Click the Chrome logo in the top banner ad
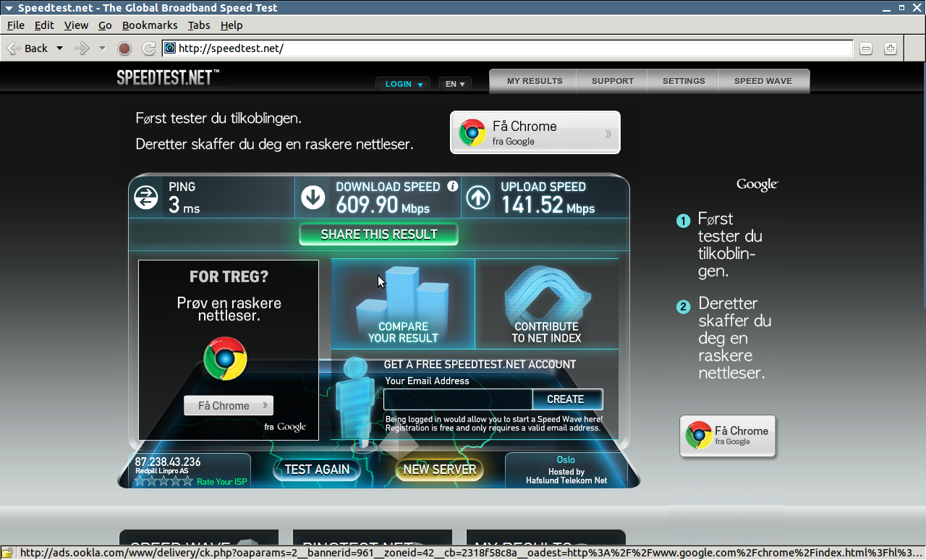This screenshot has width=926, height=560. [x=472, y=133]
